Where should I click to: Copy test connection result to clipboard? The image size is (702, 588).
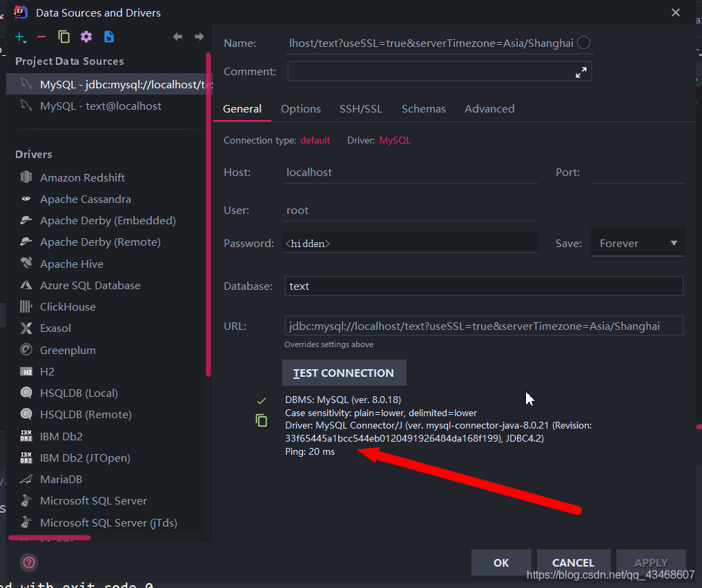tap(261, 420)
